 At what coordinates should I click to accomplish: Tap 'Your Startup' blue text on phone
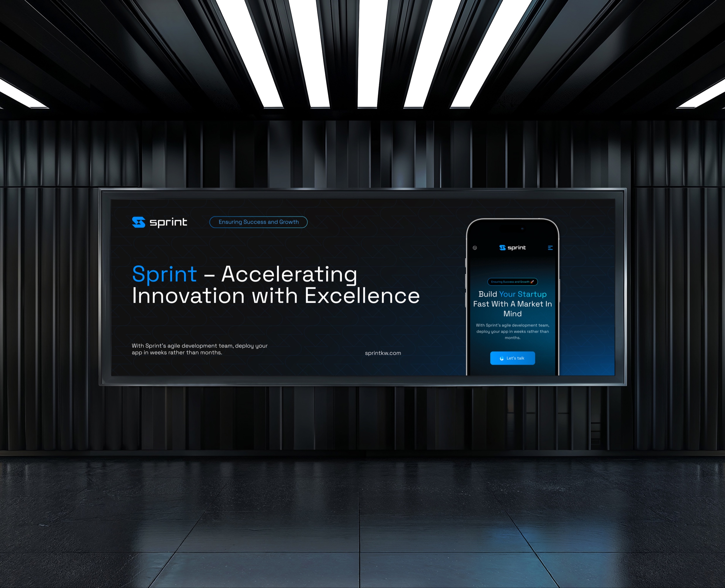523,294
